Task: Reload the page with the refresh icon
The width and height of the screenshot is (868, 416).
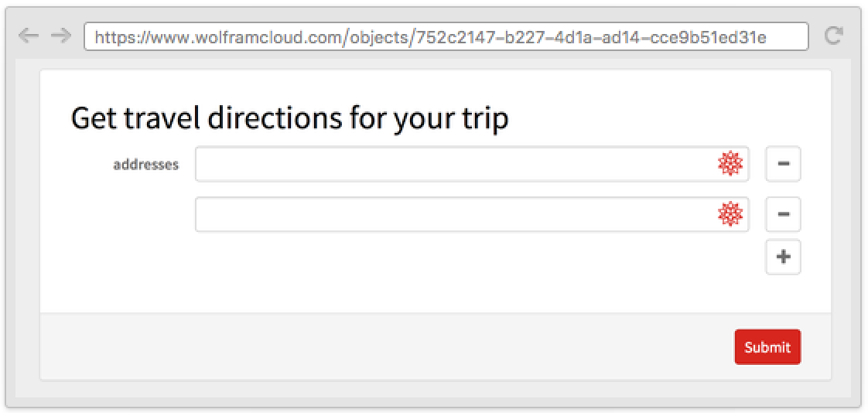Action: click(x=834, y=36)
